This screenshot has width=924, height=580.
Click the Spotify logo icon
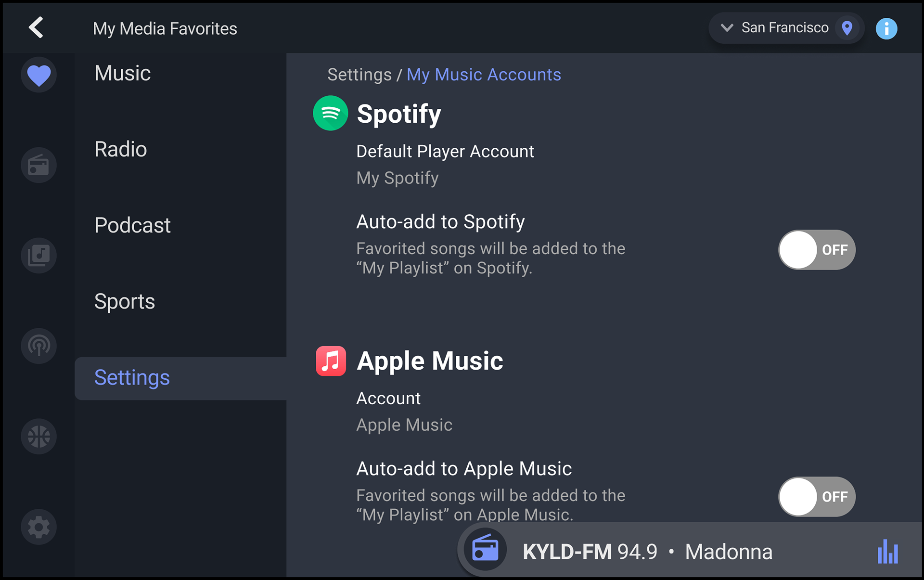pyautogui.click(x=330, y=113)
